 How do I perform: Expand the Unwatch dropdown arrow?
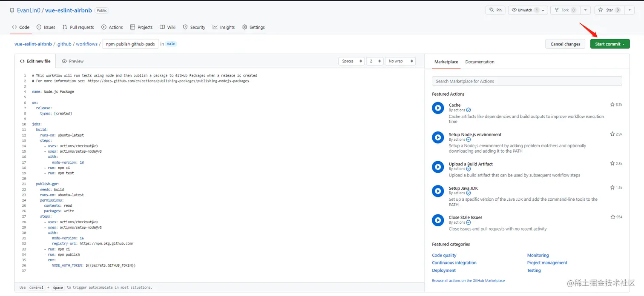pyautogui.click(x=543, y=10)
